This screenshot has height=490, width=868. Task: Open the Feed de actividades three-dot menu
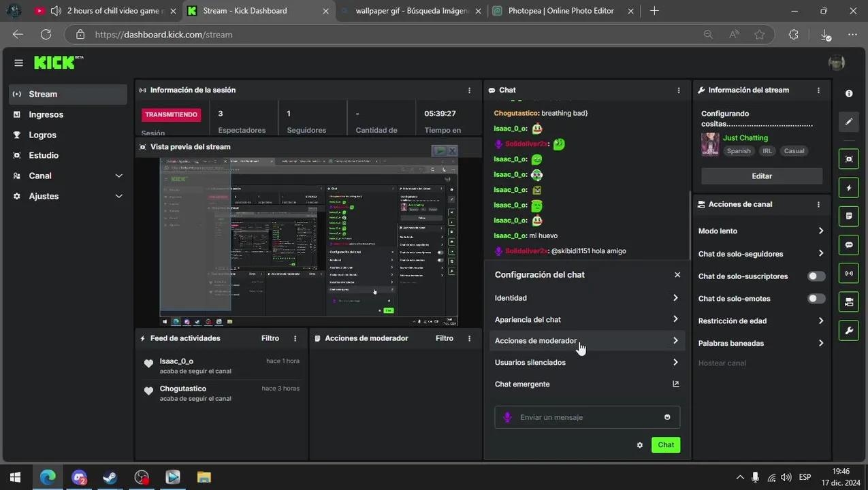tap(295, 338)
